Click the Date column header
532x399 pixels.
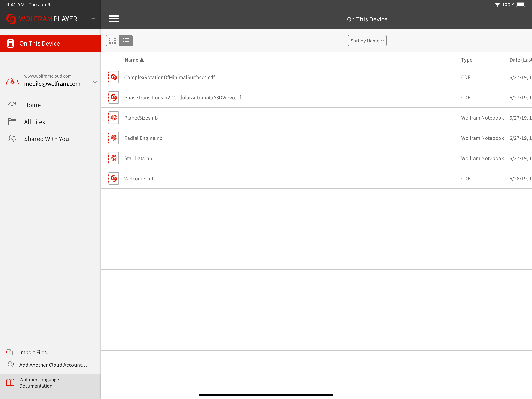pos(521,60)
